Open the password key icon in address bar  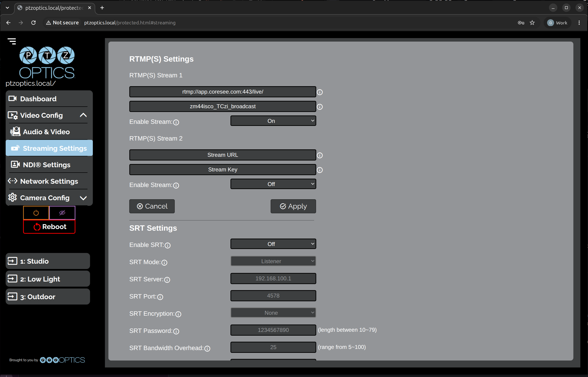[x=521, y=23]
